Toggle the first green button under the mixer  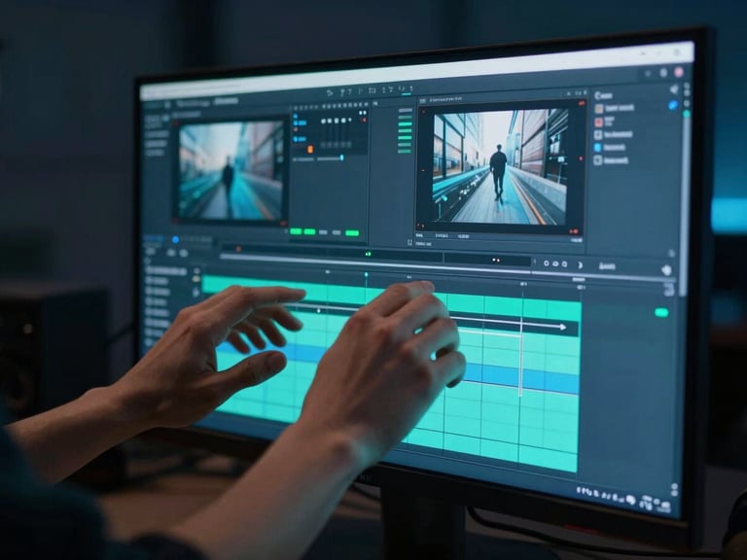(296, 232)
